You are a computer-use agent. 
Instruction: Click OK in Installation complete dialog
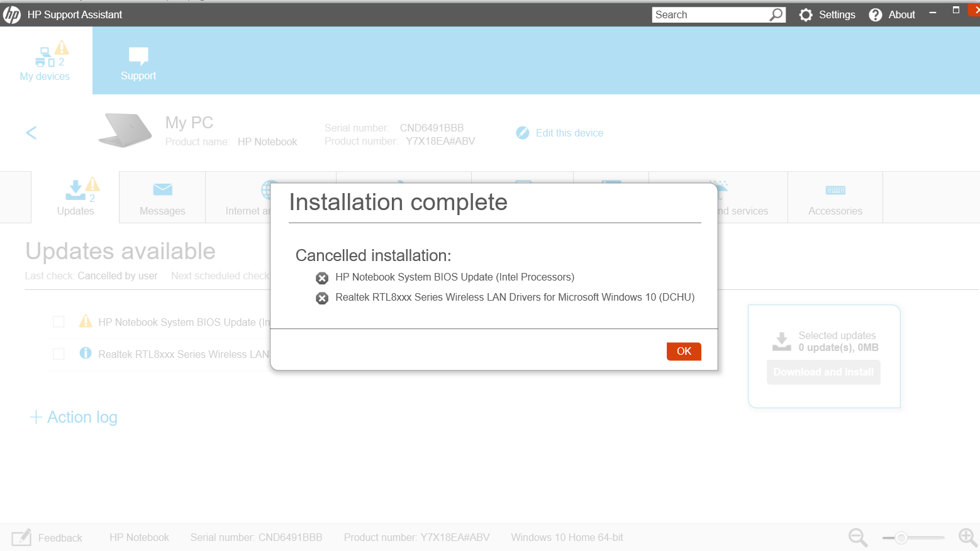click(684, 351)
